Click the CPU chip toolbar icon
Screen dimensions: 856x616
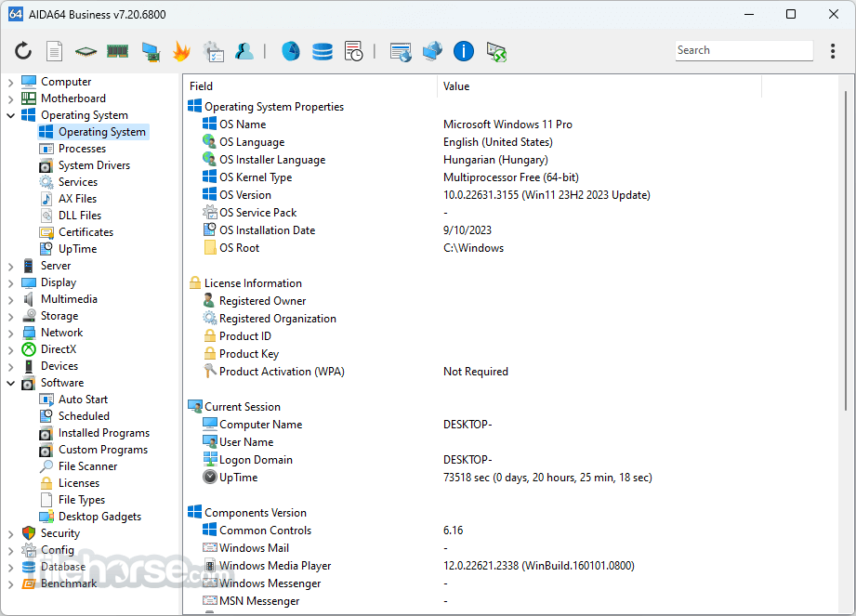pos(86,52)
